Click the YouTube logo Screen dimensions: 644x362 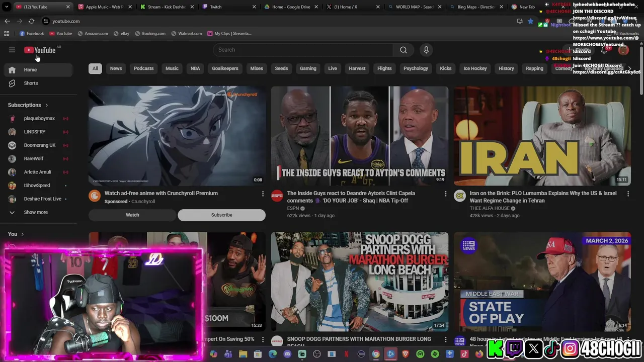click(x=40, y=50)
